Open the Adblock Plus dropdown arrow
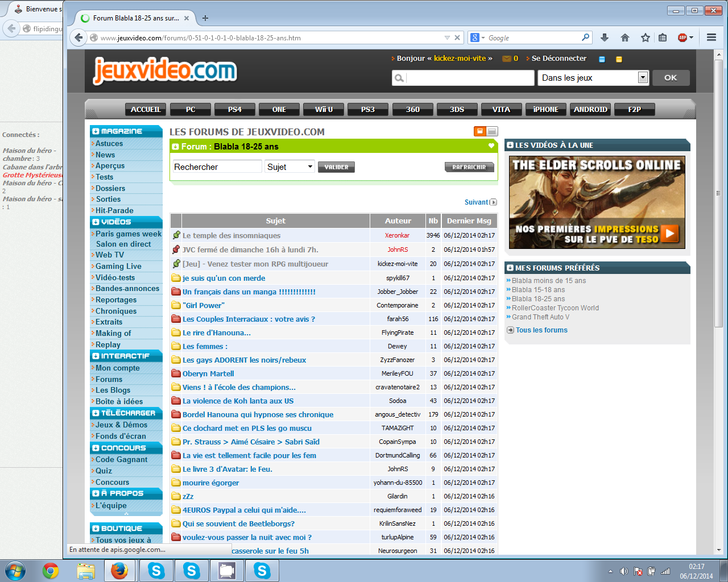This screenshot has height=582, width=728. [691, 38]
